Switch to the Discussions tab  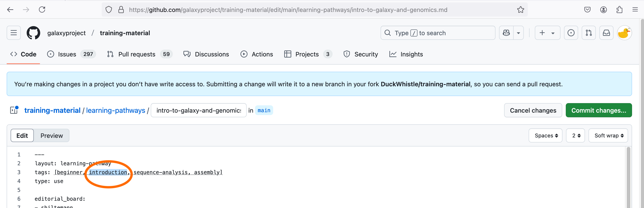pyautogui.click(x=206, y=54)
